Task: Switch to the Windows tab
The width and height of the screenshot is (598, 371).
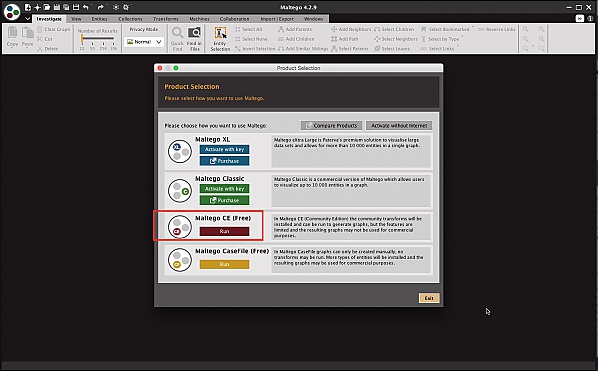Action: point(313,19)
